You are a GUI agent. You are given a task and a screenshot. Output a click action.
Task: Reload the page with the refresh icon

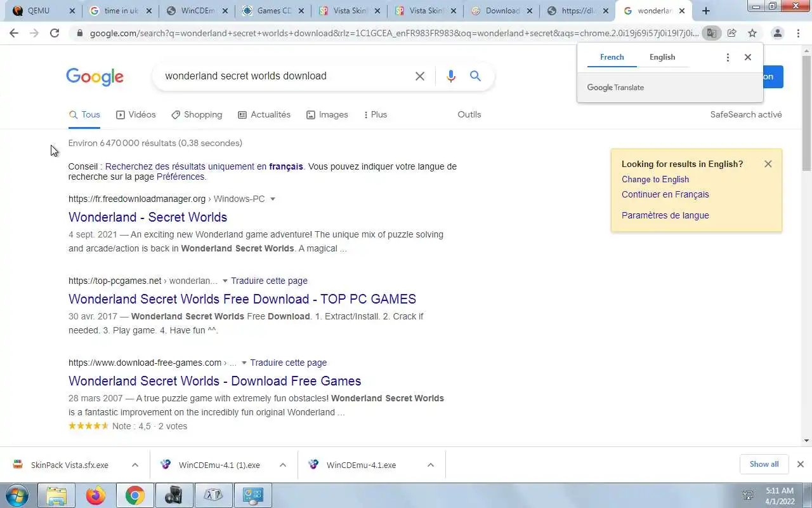(55, 33)
